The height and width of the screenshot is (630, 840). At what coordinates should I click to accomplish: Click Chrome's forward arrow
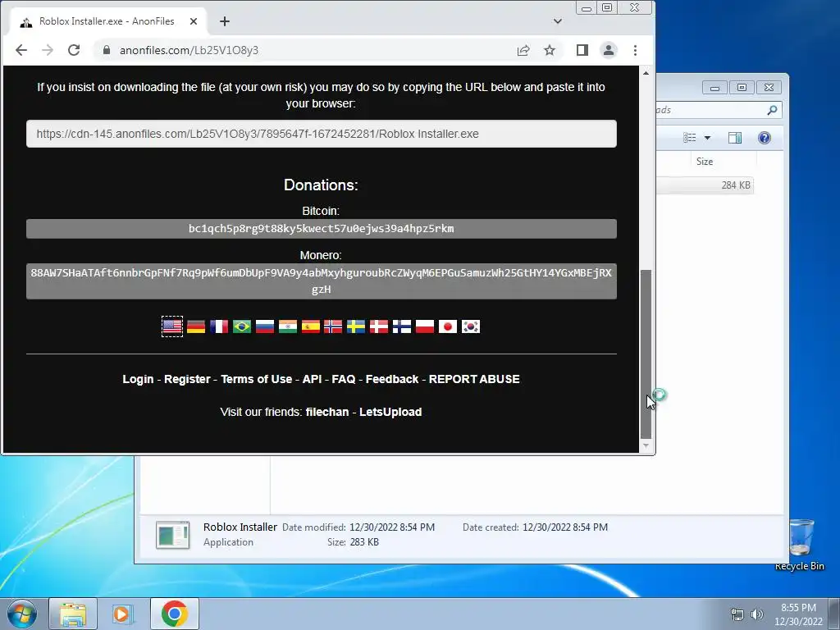pos(48,50)
